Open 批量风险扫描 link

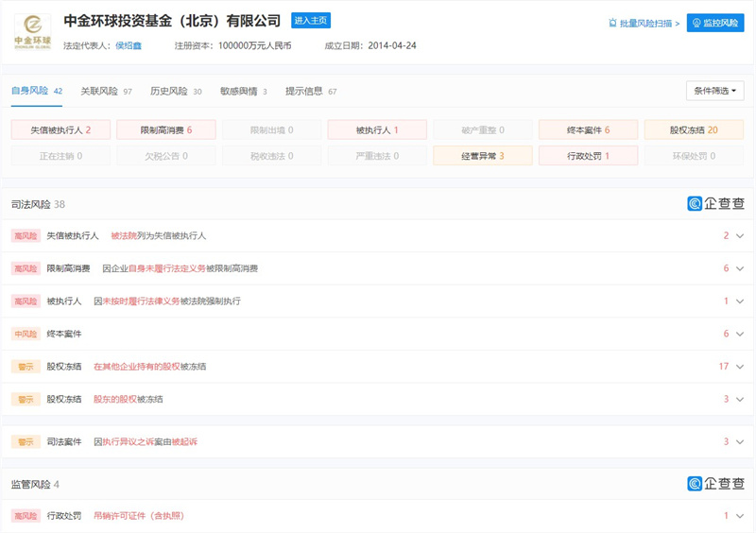pos(644,23)
